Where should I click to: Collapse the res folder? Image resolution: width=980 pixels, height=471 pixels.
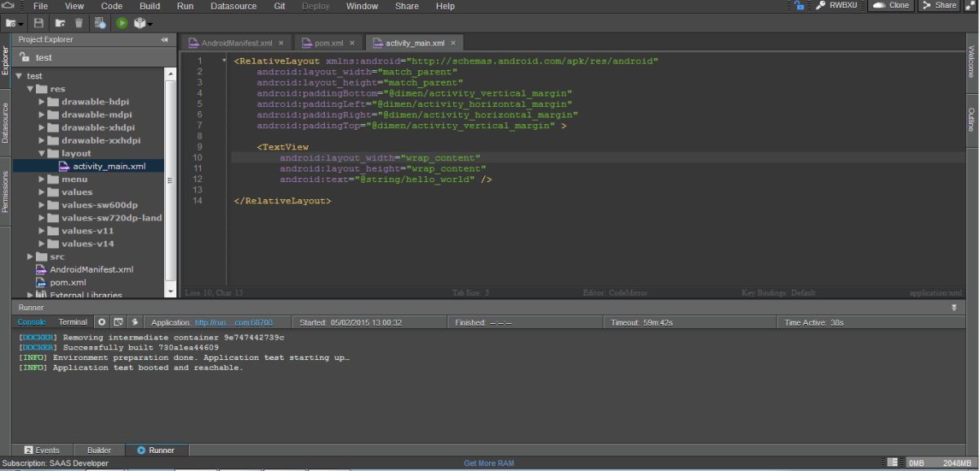click(30, 89)
